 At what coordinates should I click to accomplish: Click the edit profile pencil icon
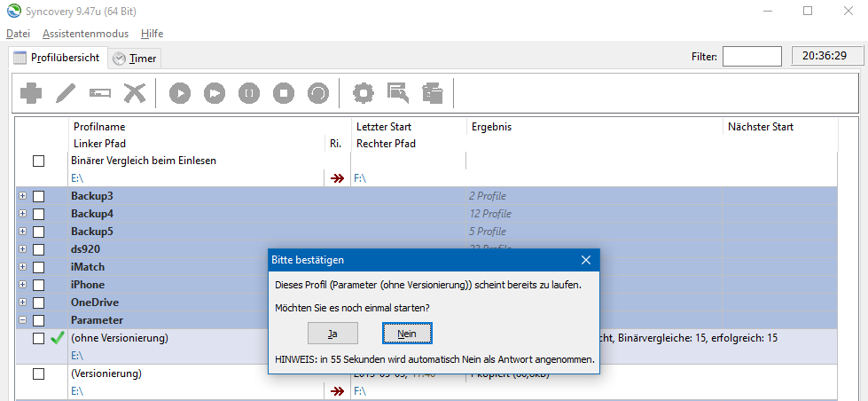click(x=66, y=92)
